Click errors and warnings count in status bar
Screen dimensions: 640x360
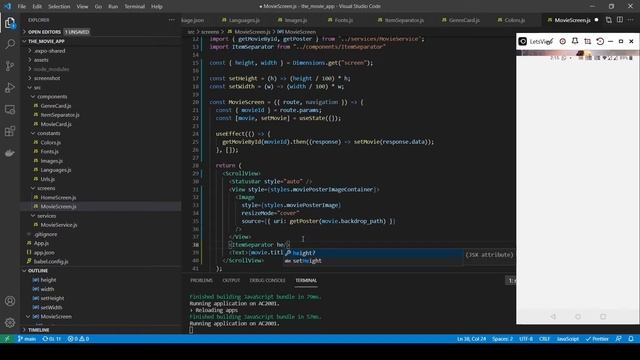(78, 339)
